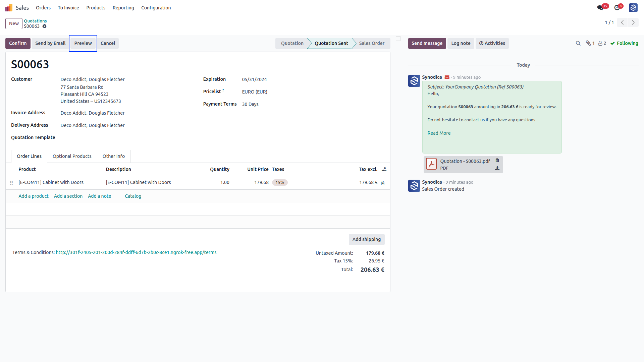Image resolution: width=644 pixels, height=362 pixels.
Task: Open the Products menu
Action: [96, 8]
